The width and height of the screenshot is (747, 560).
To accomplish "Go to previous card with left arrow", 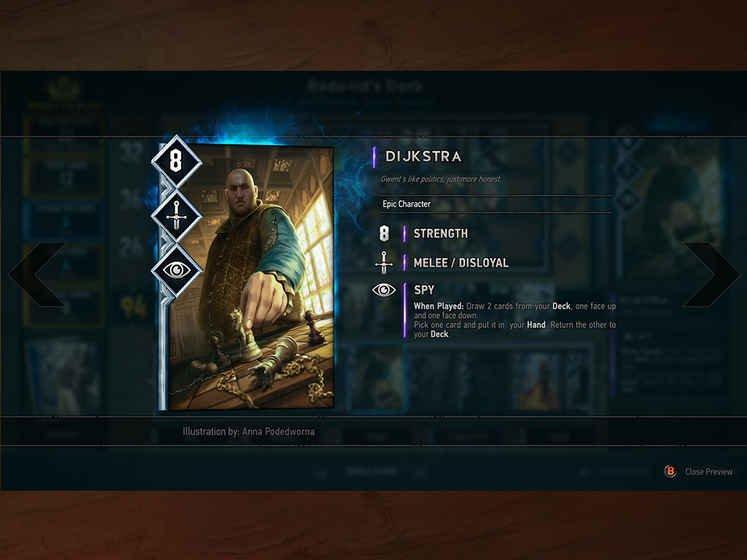I will pos(37,274).
